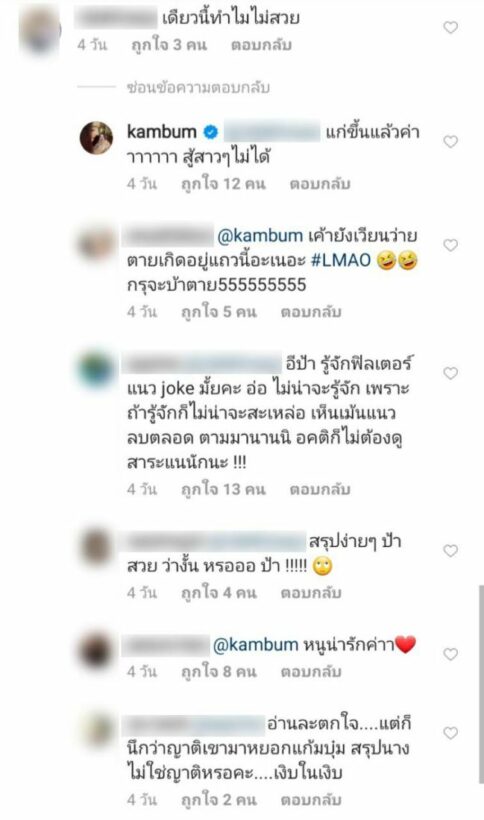
Task: Reply to kambum's 'แก่ขึ้นแล้วค่า' comment
Action: pos(319,184)
